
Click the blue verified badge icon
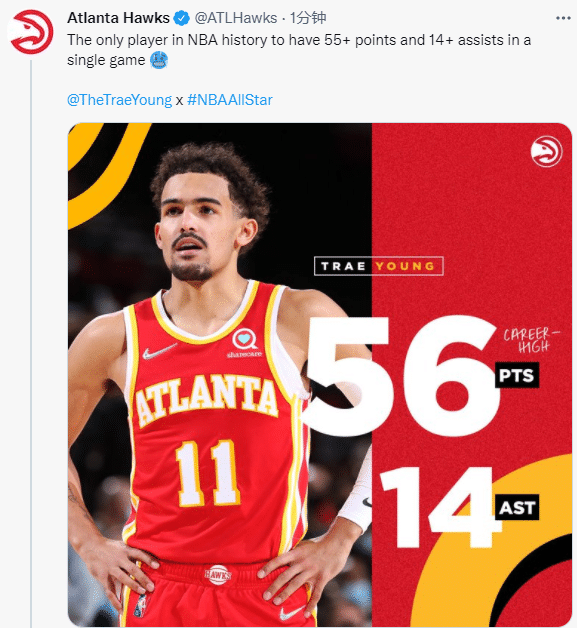click(x=182, y=18)
